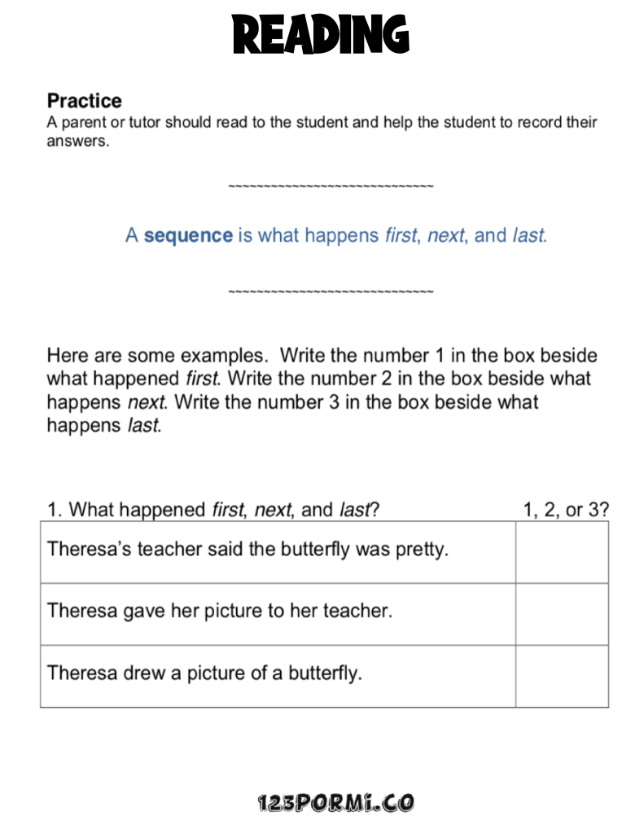644x833 pixels.
Task: Click question 1 "What happened first, next, and last?"
Action: pyautogui.click(x=213, y=510)
